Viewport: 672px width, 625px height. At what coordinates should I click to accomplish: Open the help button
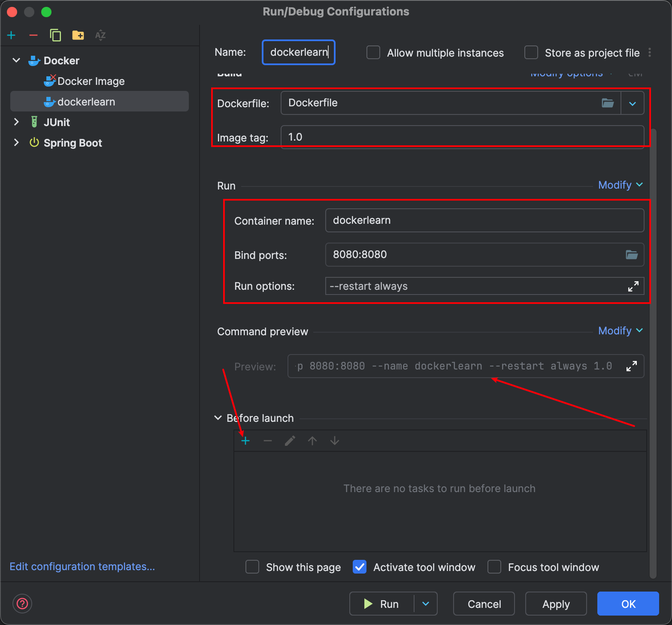(23, 603)
